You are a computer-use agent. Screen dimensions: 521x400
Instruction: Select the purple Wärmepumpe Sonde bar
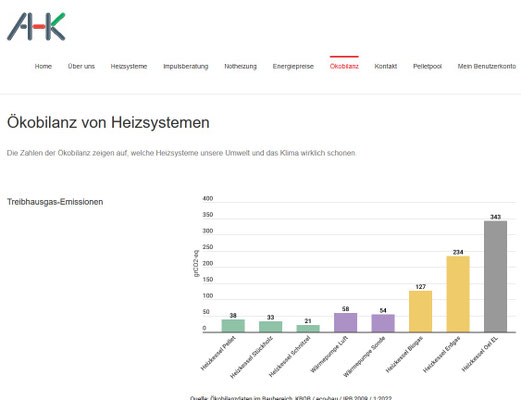[383, 323]
